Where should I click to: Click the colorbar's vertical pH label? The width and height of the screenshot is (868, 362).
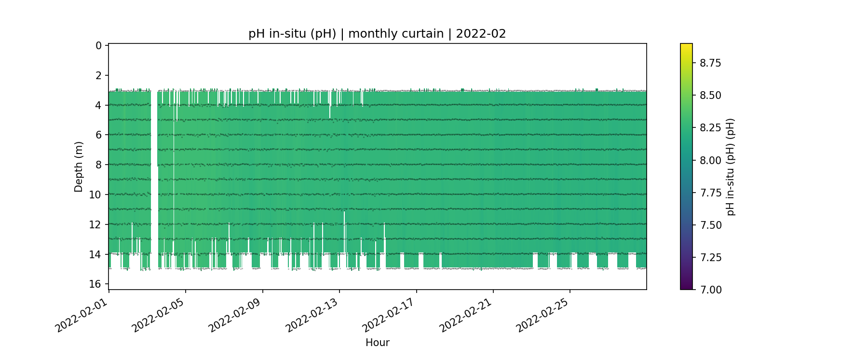click(731, 167)
